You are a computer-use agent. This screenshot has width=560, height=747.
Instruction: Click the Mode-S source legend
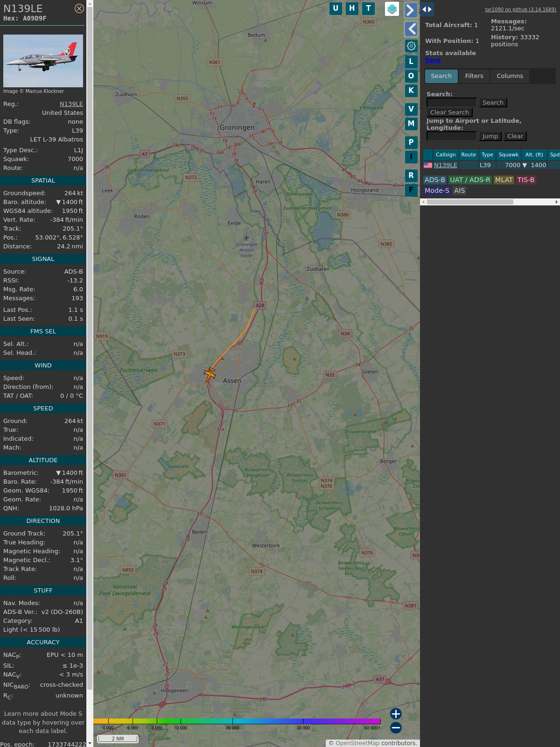tap(437, 190)
